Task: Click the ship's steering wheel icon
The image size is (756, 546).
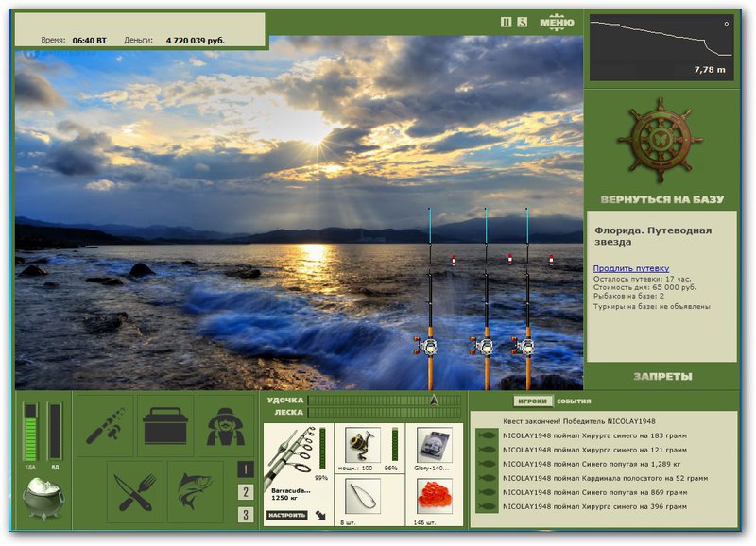Action: pos(660,140)
